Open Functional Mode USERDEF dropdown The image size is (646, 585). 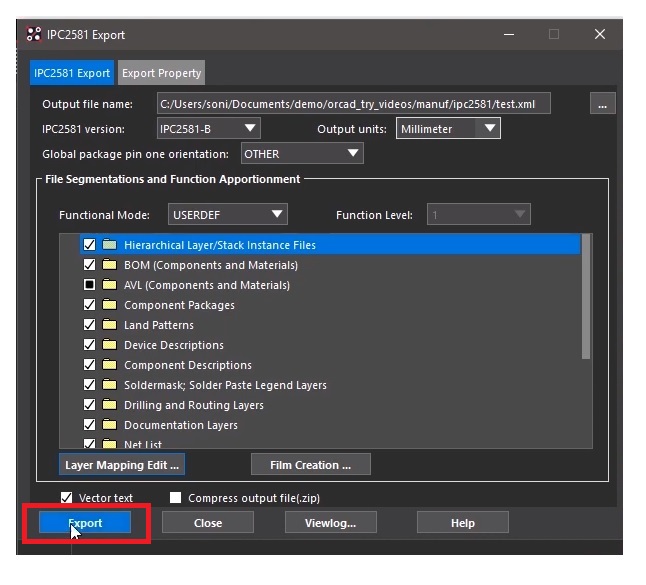click(x=227, y=215)
